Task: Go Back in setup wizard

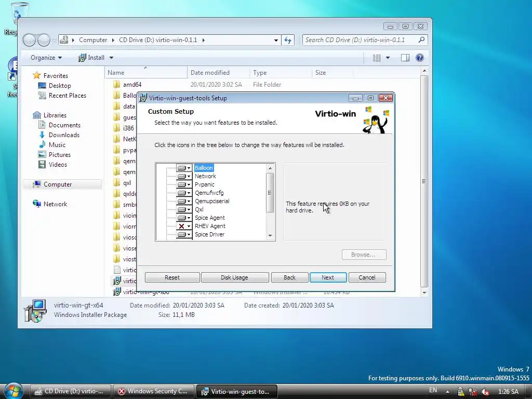Action: point(289,277)
